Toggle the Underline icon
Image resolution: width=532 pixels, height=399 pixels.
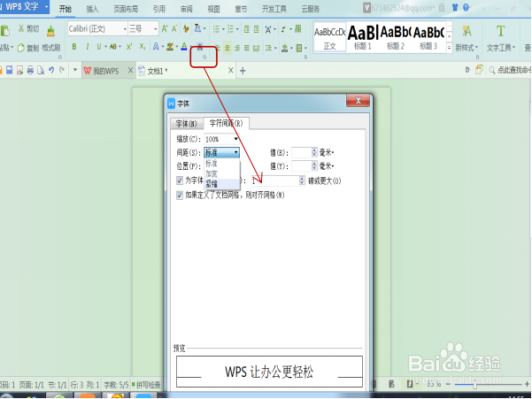tap(99, 47)
